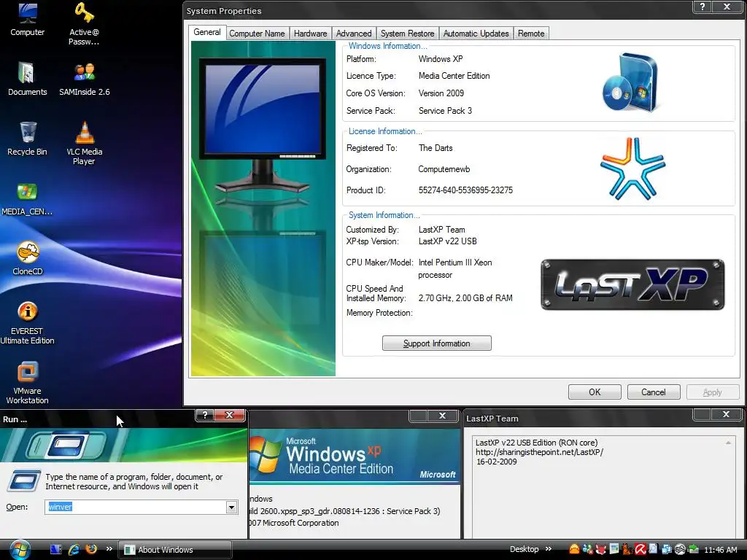
Task: Click the orange envelope tray icon
Action: (x=575, y=549)
